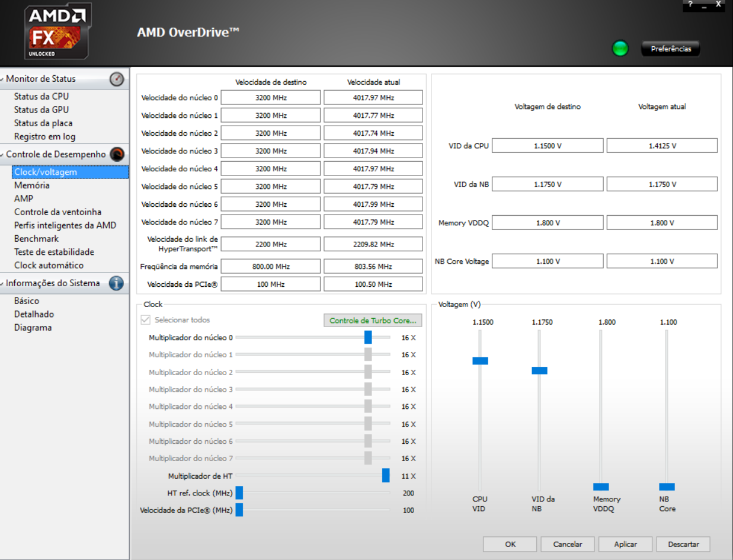Open the Preferências button
The image size is (733, 560).
[x=671, y=49]
